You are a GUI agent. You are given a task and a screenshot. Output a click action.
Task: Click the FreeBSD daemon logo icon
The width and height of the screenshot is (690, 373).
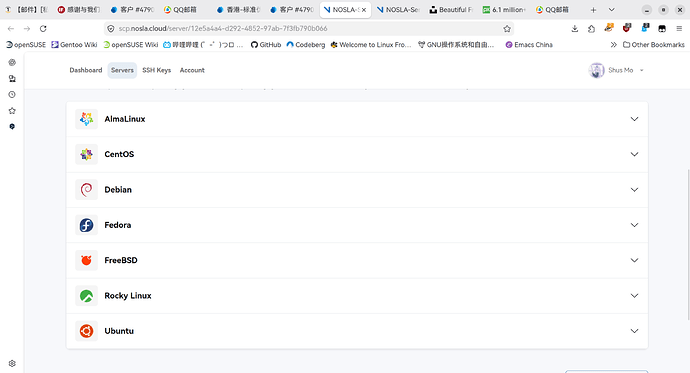coord(86,260)
